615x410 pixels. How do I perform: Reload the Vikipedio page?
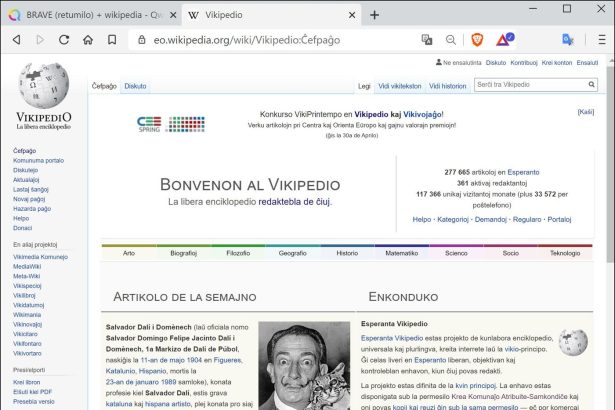64,40
